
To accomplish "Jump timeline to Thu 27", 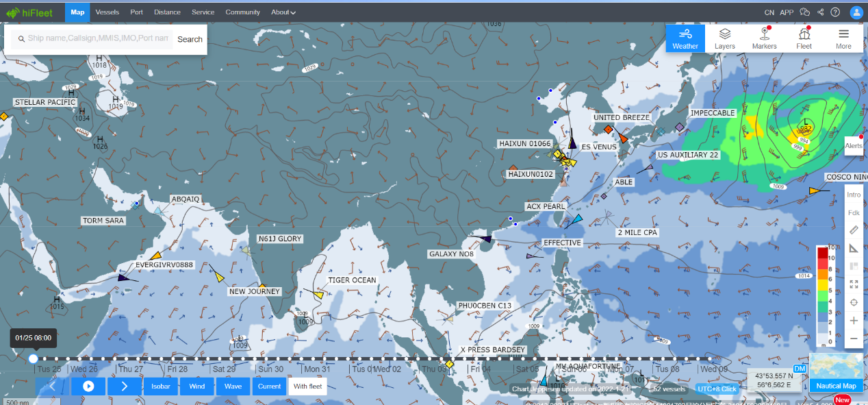I will coord(132,369).
